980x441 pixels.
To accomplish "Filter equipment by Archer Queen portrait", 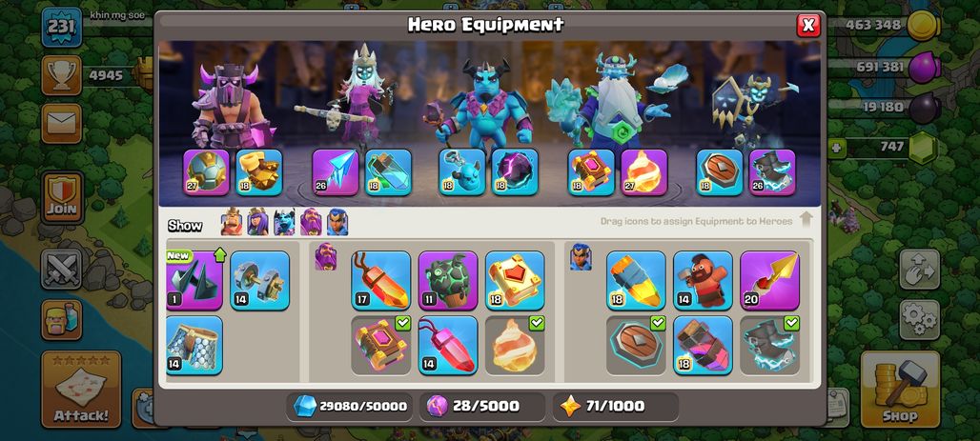I will pyautogui.click(x=257, y=222).
